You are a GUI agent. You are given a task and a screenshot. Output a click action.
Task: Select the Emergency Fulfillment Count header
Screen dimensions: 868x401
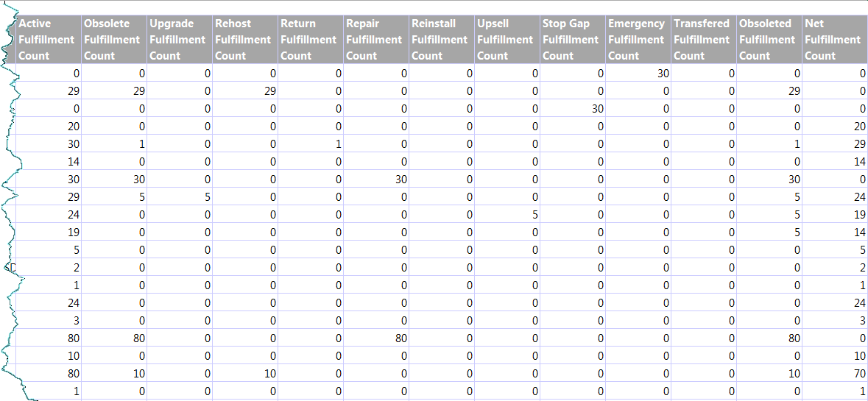click(638, 40)
